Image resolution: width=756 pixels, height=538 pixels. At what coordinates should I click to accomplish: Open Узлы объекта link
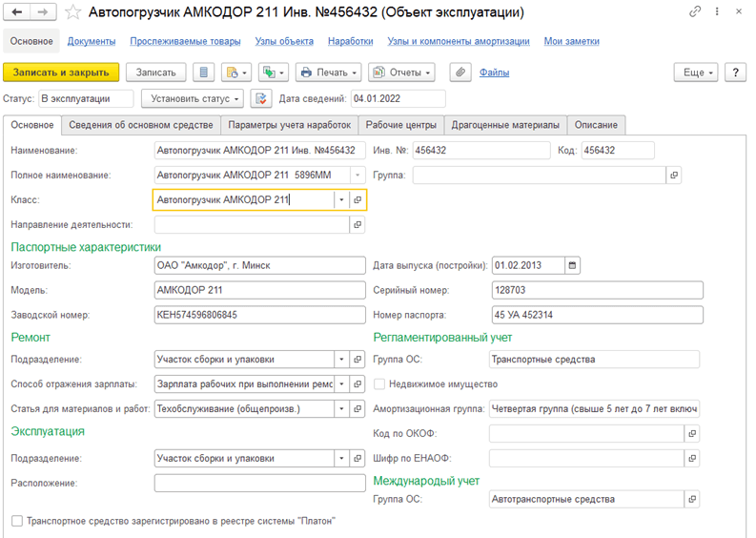(x=284, y=42)
